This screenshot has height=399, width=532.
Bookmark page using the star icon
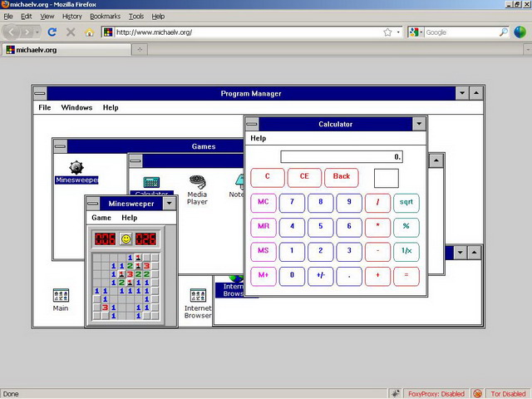[x=387, y=32]
